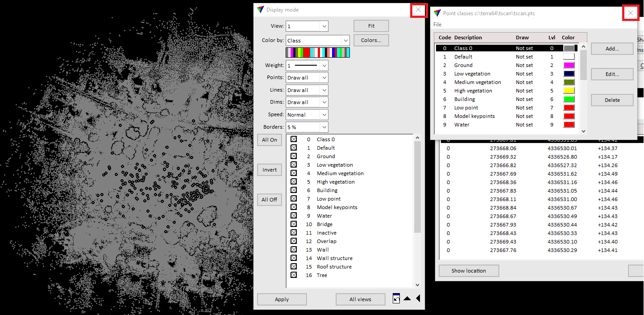Image resolution: width=644 pixels, height=315 pixels.
Task: Click the TerraScan icon in Display mode title bar
Action: 261,9
